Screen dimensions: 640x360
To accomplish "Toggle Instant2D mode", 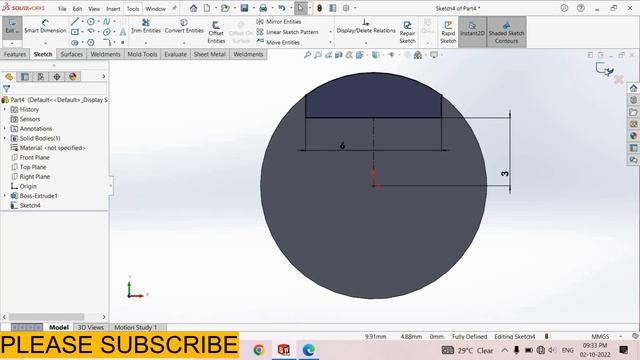I will pyautogui.click(x=472, y=32).
